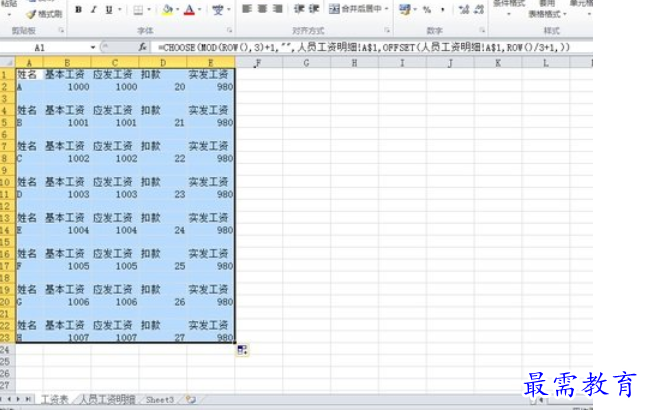
Task: Click cell B17 with value 1005
Action: click(x=67, y=266)
